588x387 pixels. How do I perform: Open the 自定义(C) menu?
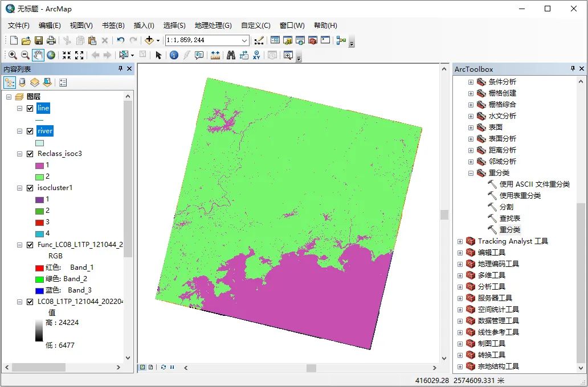[x=255, y=26]
